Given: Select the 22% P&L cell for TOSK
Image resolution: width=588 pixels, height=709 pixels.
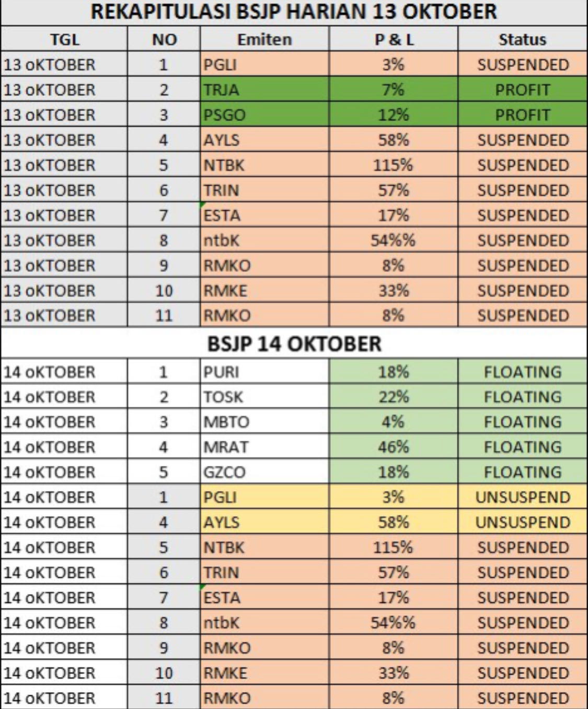Looking at the screenshot, I should pyautogui.click(x=394, y=397).
